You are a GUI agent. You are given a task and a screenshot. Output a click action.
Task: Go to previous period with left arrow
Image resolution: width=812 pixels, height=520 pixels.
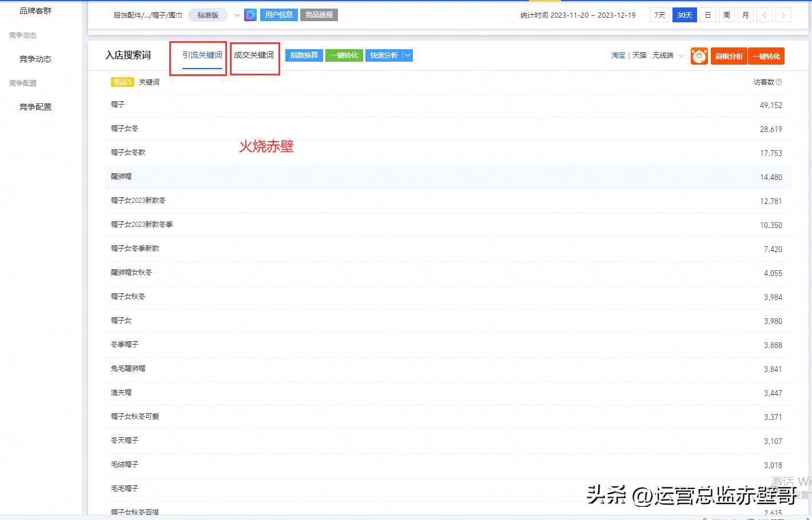coord(765,15)
